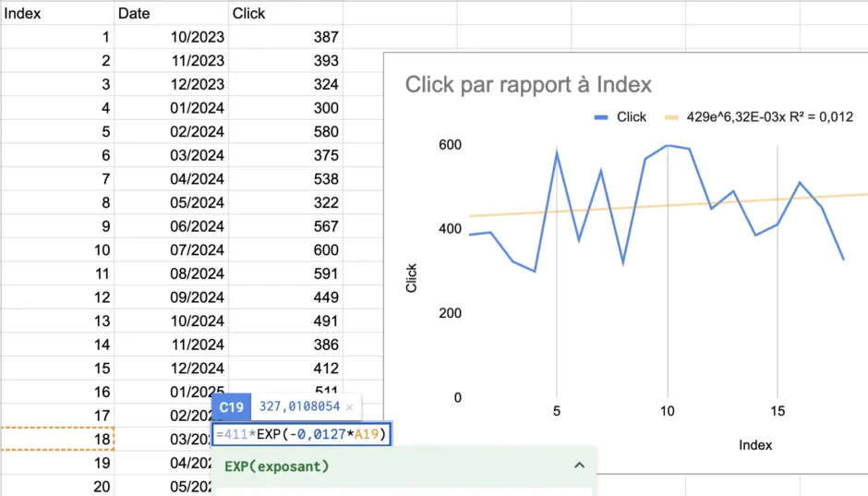Click the Click vertical axis title

(x=411, y=278)
